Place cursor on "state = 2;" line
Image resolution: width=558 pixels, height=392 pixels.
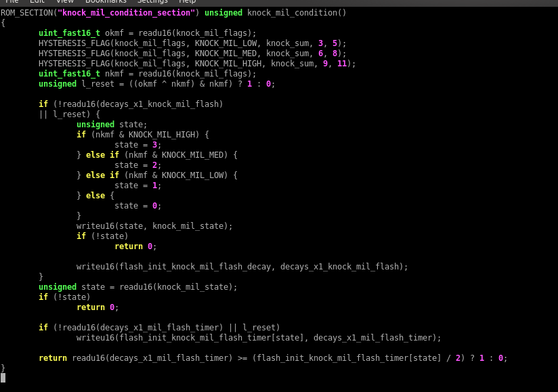point(137,165)
